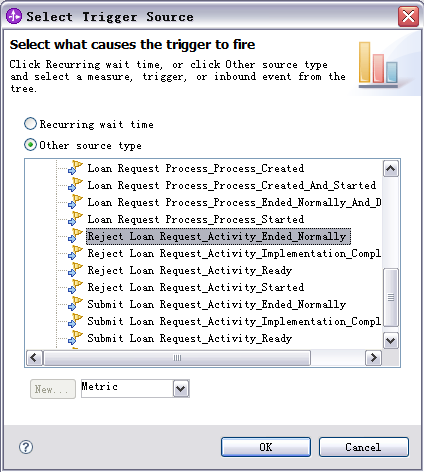Select the Other source type radio button
Viewport: 424px width, 472px height.
[30, 145]
